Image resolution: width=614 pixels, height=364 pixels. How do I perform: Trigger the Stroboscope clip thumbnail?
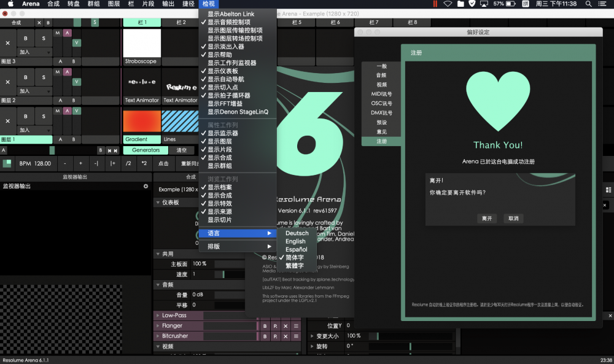(142, 43)
